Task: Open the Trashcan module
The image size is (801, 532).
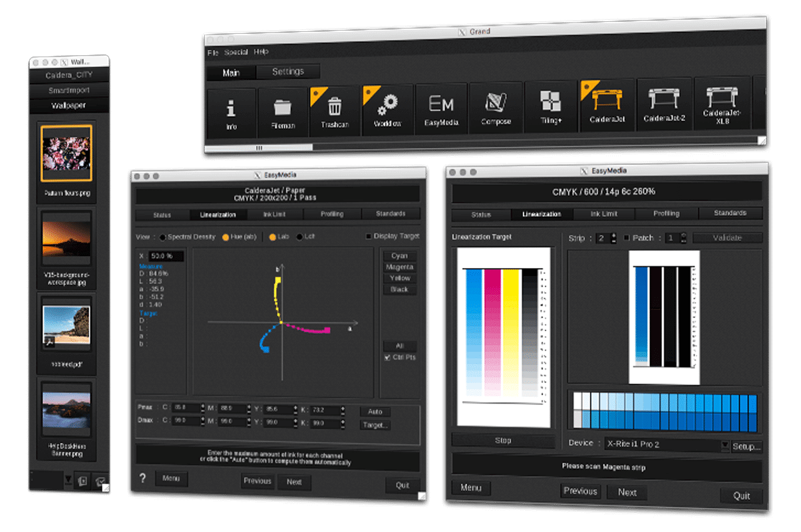Action: click(x=335, y=110)
